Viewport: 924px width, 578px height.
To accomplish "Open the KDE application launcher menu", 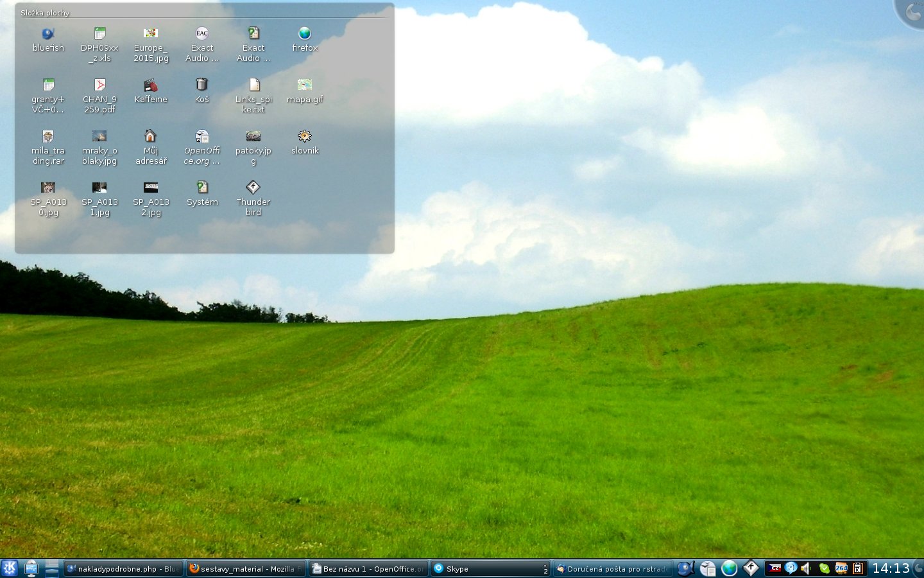I will [10, 568].
